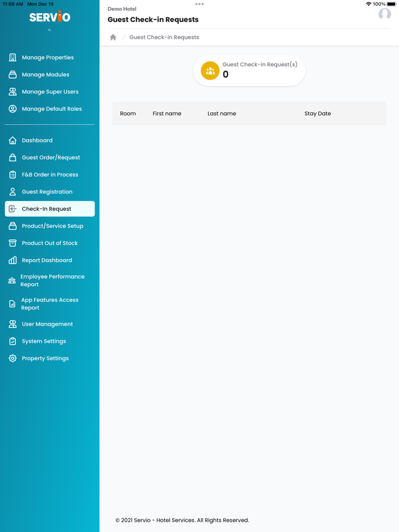
Task: Click the Manage Properties building icon
Action: point(13,58)
